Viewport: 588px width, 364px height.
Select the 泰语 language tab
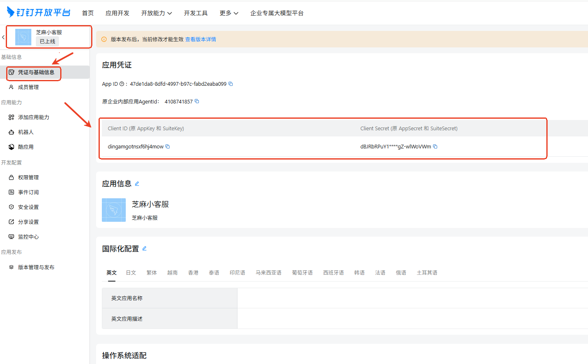[x=214, y=272]
